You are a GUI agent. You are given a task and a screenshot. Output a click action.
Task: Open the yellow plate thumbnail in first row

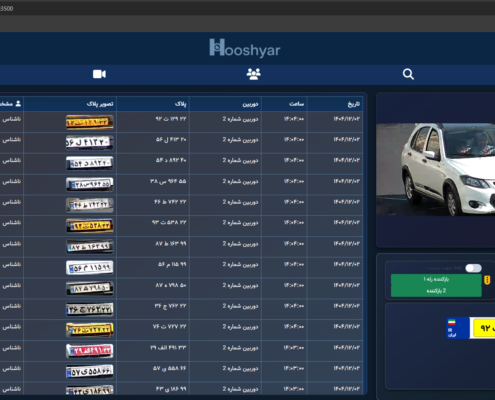(x=90, y=122)
